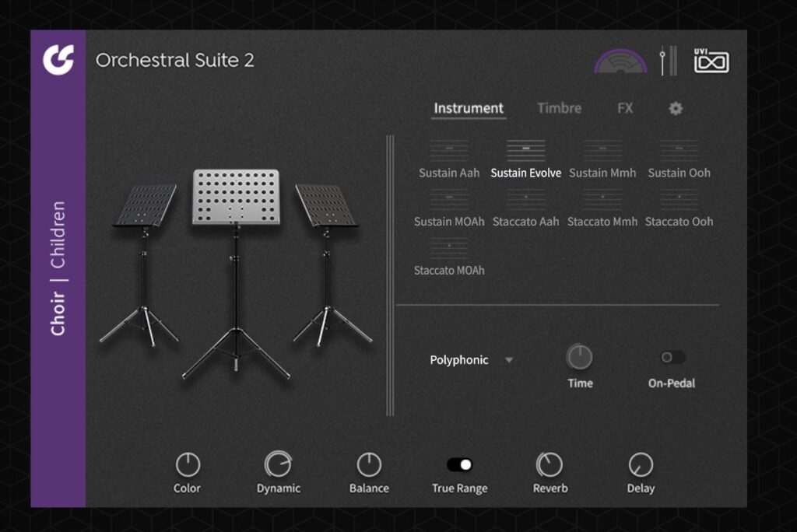The image size is (797, 532).
Task: Select the Sustain Aah articulation icon
Action: tap(449, 150)
